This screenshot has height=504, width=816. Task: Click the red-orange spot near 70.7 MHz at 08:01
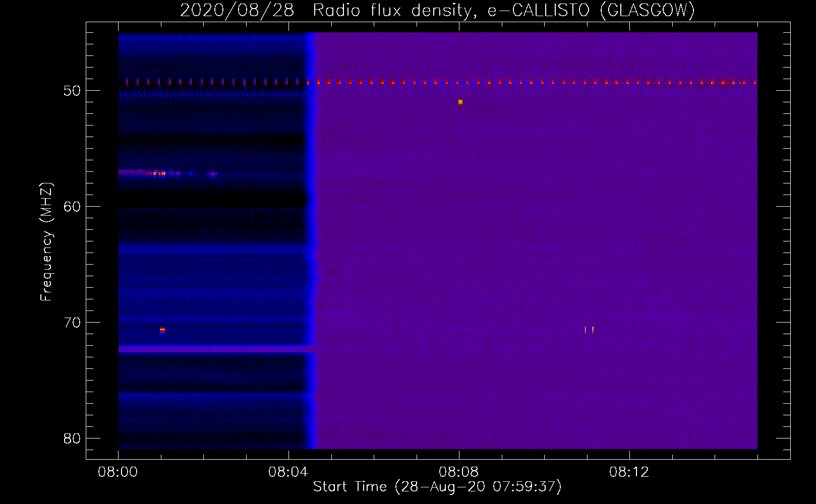point(162,330)
